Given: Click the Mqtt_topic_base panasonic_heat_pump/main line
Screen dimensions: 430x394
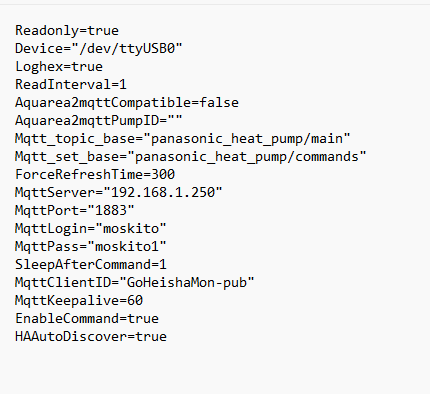Looking at the screenshot, I should coord(183,138).
